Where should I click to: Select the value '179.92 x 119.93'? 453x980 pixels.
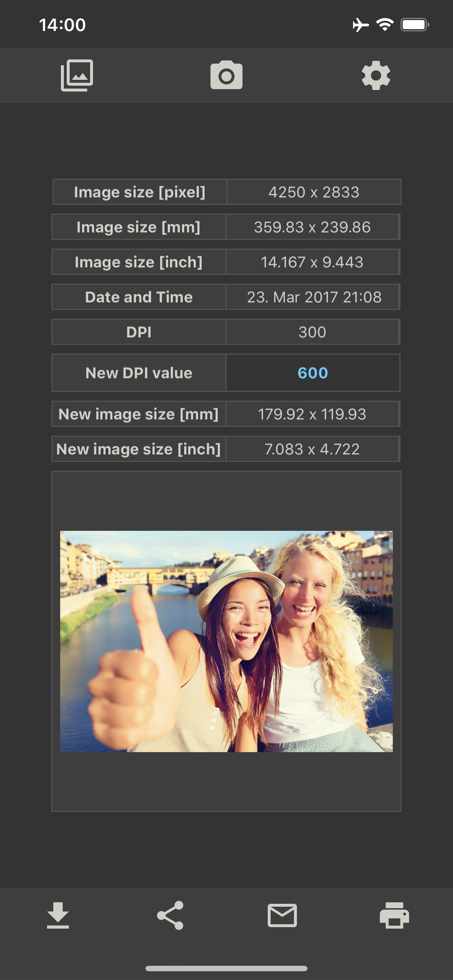point(313,414)
